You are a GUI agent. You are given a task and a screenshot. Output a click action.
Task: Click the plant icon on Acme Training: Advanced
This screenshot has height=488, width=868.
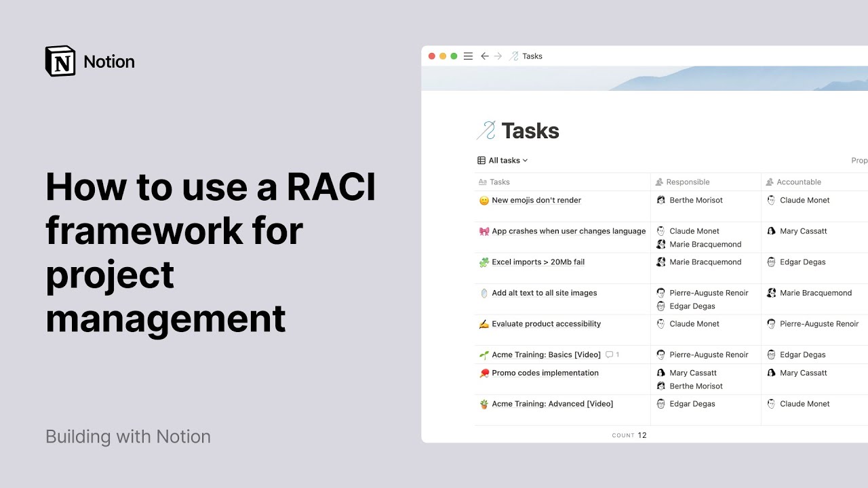click(x=483, y=403)
